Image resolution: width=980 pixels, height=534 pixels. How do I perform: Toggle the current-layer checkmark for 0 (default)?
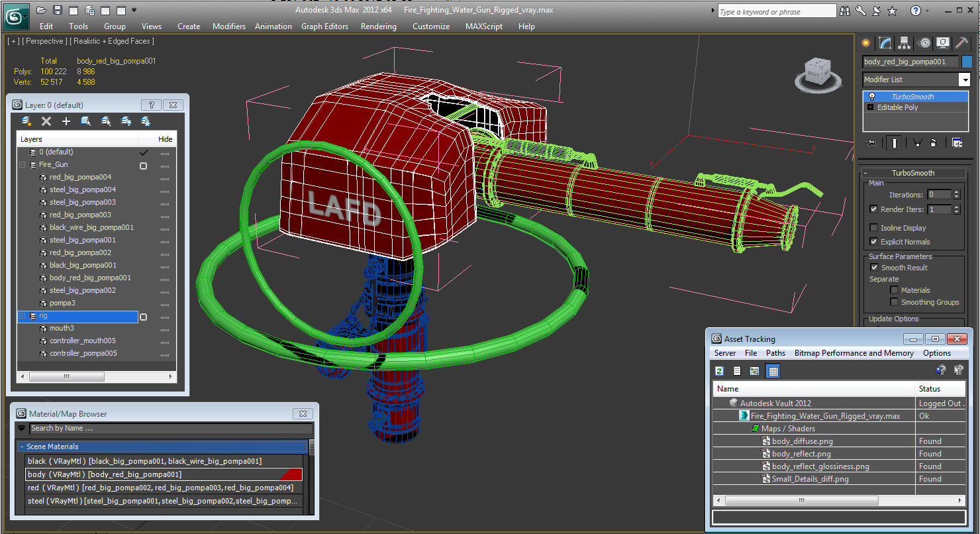(144, 152)
